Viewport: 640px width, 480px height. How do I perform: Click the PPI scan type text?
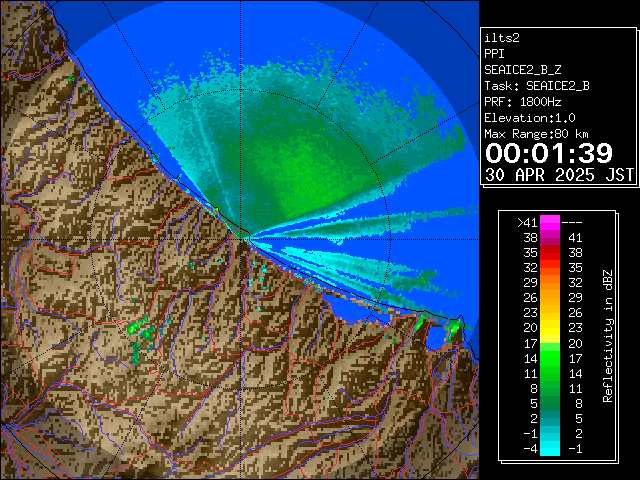[494, 54]
